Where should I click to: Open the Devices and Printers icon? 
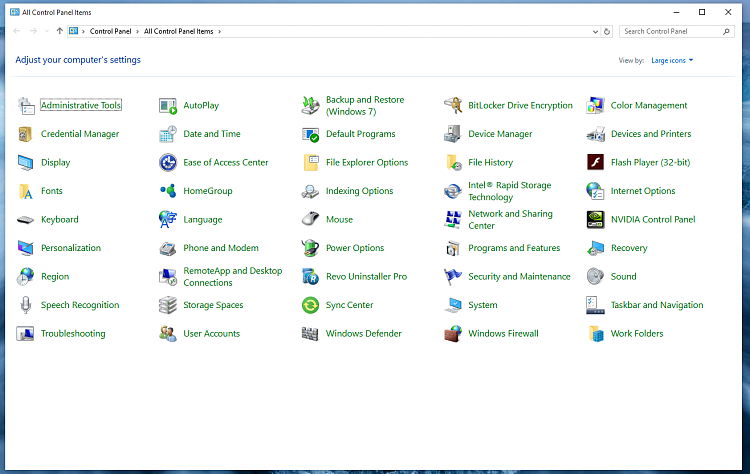pyautogui.click(x=596, y=134)
